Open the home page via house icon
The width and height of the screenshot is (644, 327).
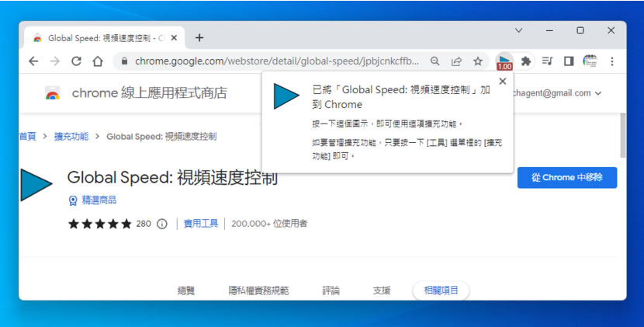pyautogui.click(x=97, y=61)
